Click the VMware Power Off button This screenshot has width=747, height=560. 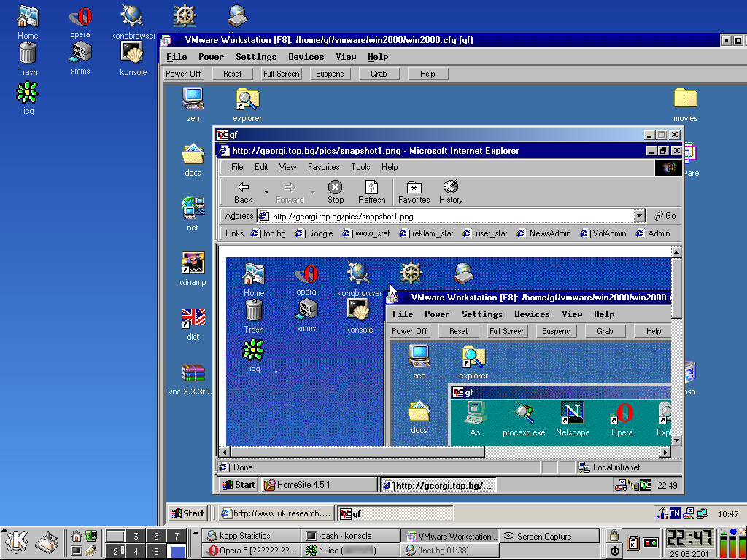pyautogui.click(x=183, y=74)
